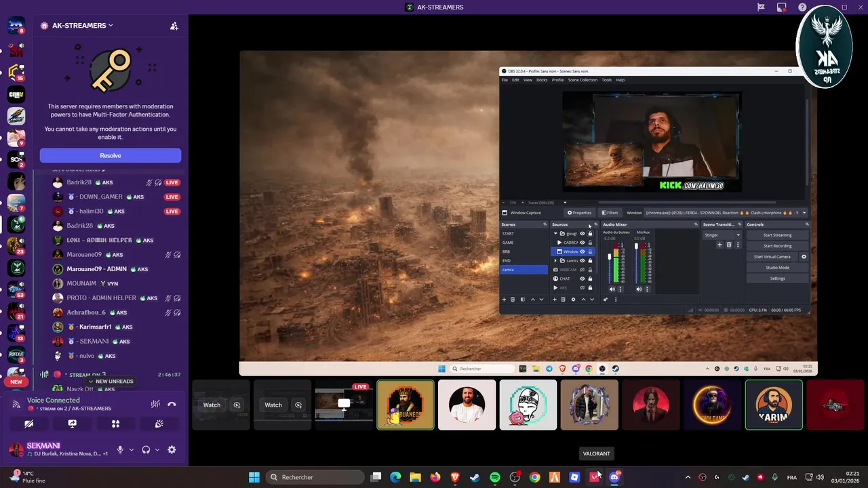Deafen using the headphones icon in the user panel
Viewport: 868px width, 488px height.
point(146,449)
